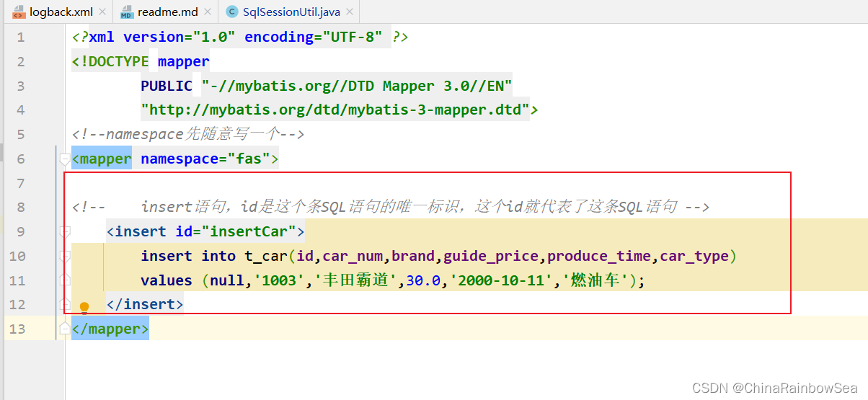The height and width of the screenshot is (400, 868).
Task: Click line number 13 in the gutter
Action: [x=17, y=329]
